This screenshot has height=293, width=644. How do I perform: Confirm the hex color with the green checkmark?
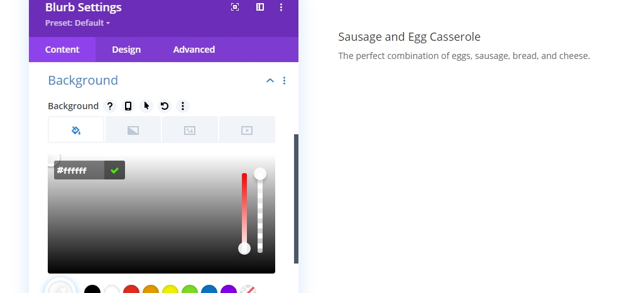click(x=114, y=170)
